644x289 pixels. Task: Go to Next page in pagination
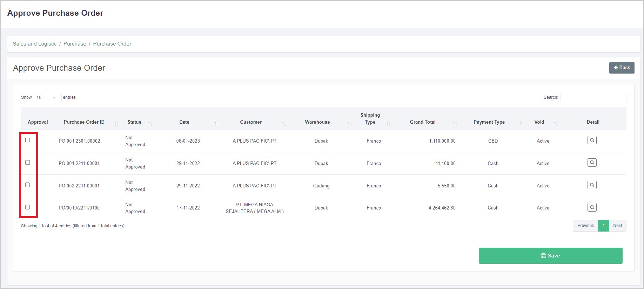click(617, 226)
